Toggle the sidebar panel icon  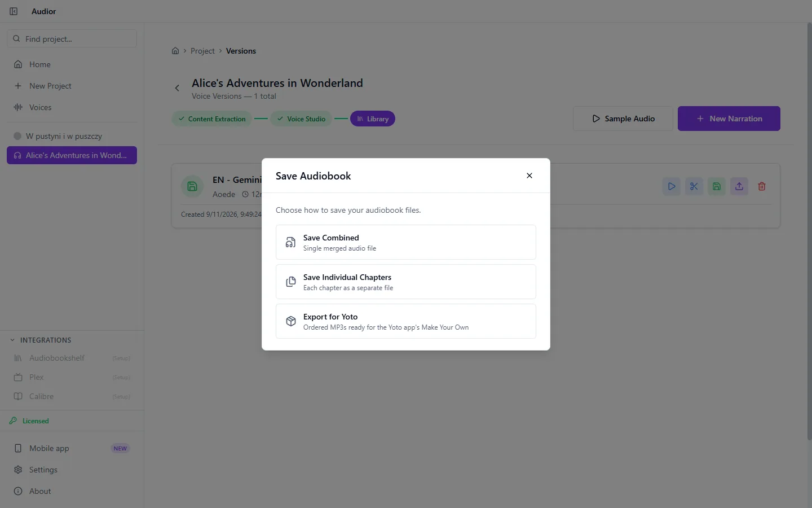coord(14,11)
